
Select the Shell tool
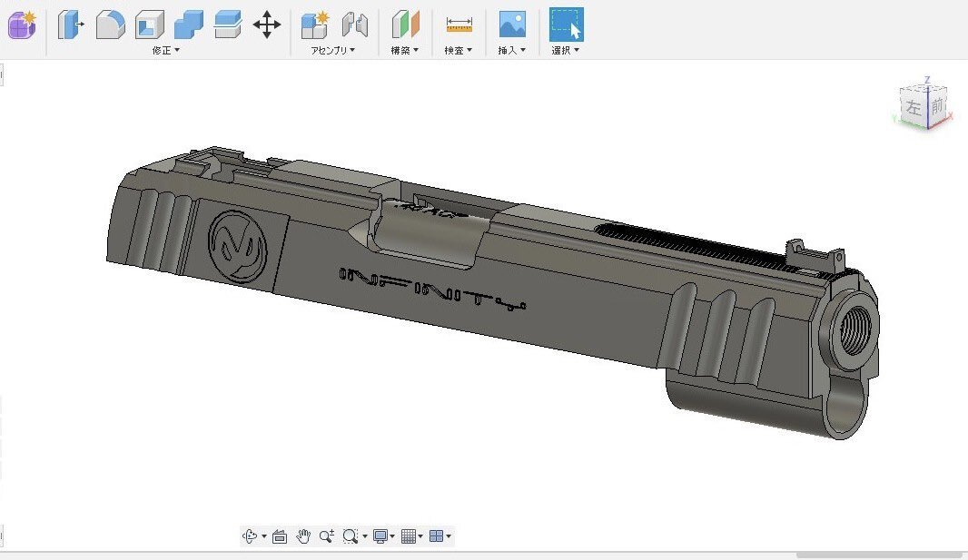tap(149, 25)
